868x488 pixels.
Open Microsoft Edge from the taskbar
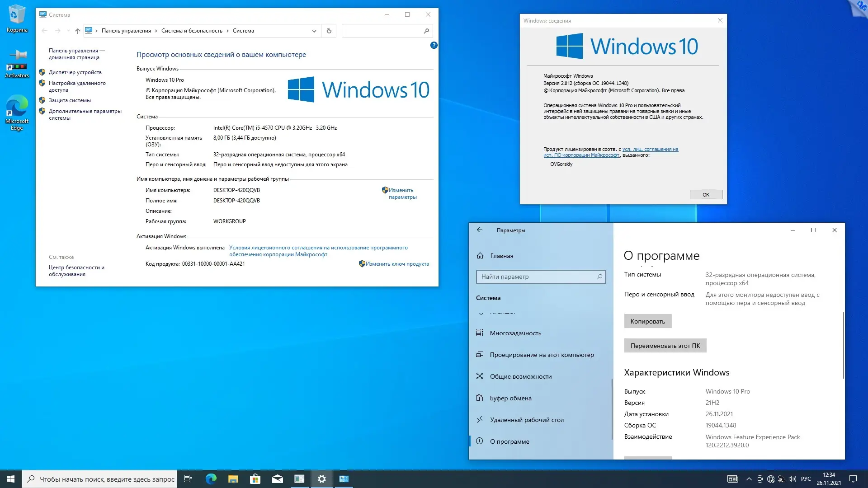tap(211, 479)
